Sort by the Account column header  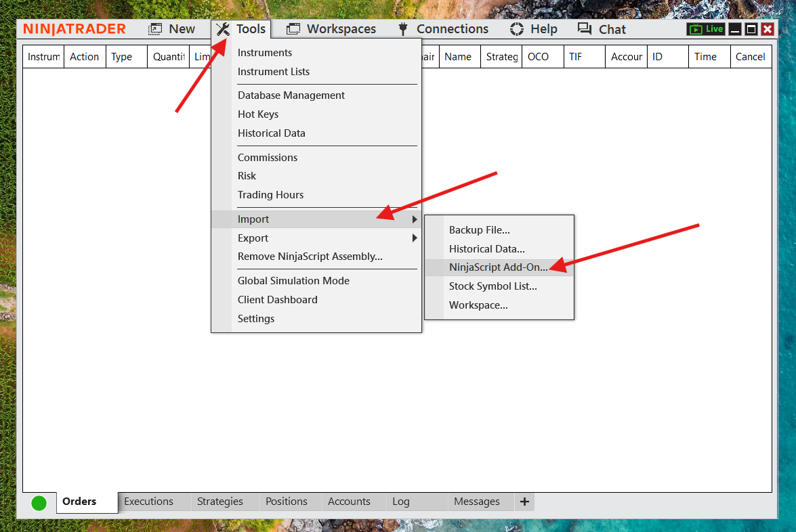click(626, 57)
